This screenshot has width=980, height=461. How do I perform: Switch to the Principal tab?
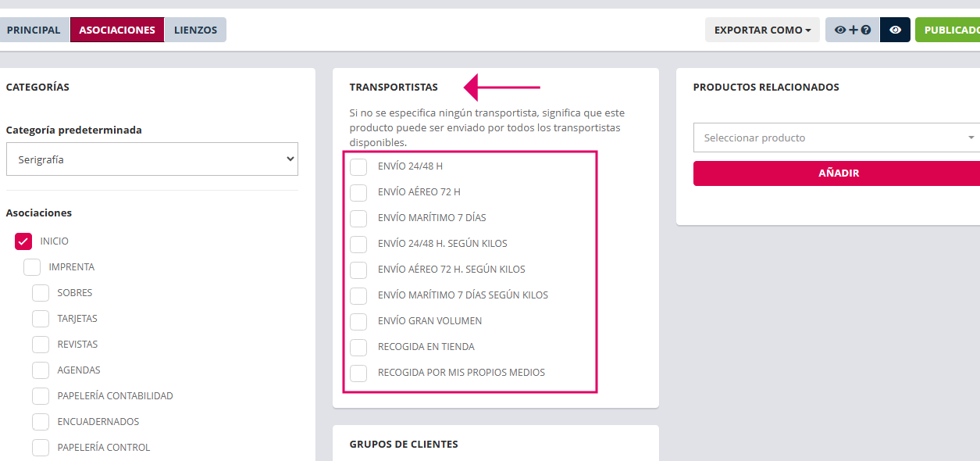[34, 30]
